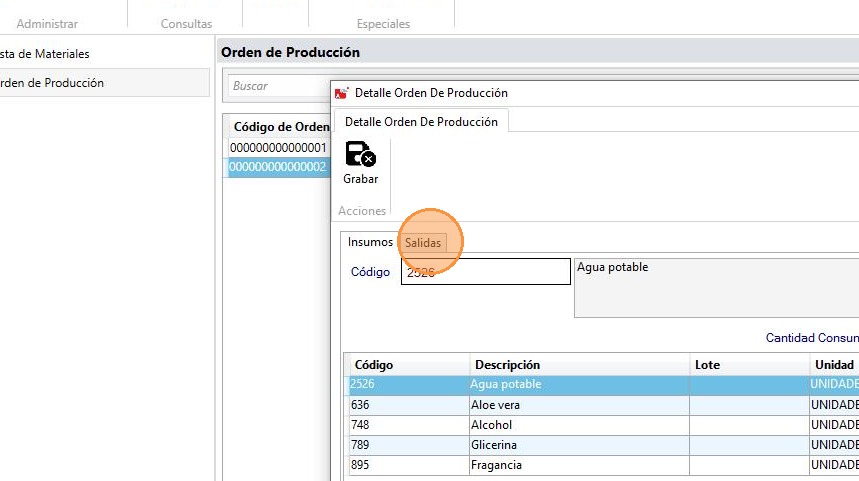
Task: Select the Insumos tab
Action: [369, 242]
